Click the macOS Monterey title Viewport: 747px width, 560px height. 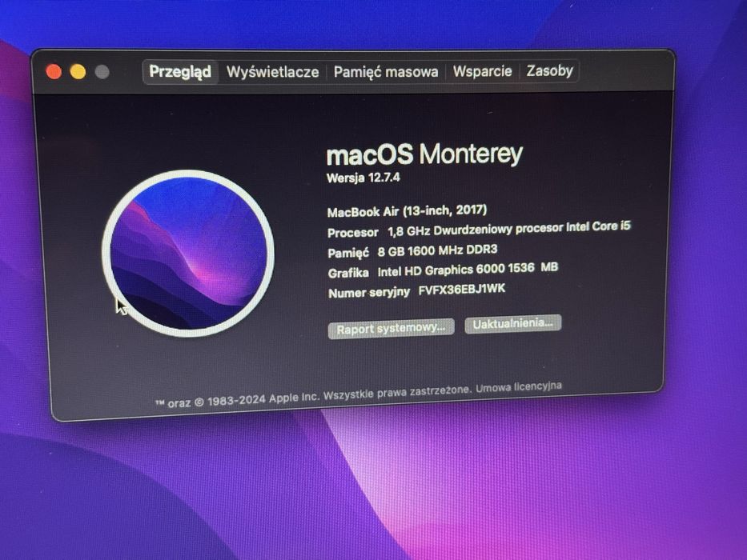pyautogui.click(x=425, y=154)
